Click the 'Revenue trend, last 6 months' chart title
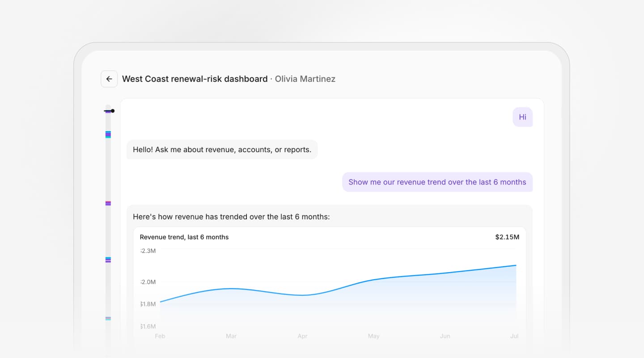 coord(184,237)
